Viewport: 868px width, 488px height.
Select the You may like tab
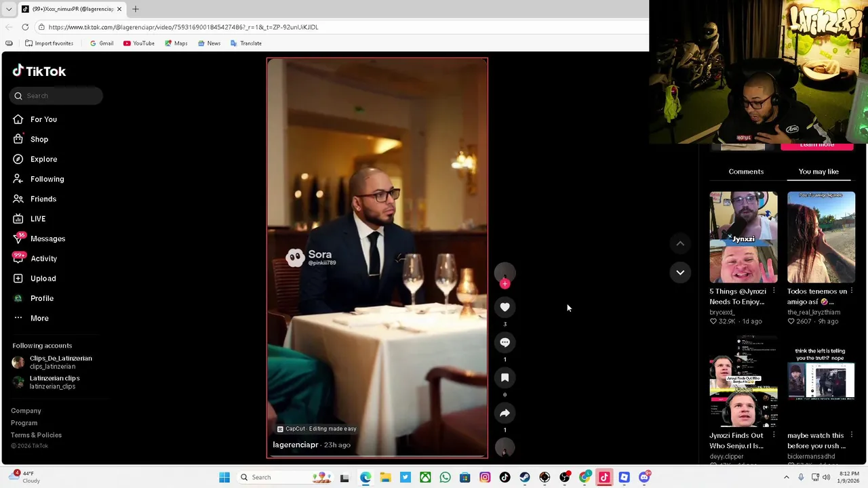[818, 171]
